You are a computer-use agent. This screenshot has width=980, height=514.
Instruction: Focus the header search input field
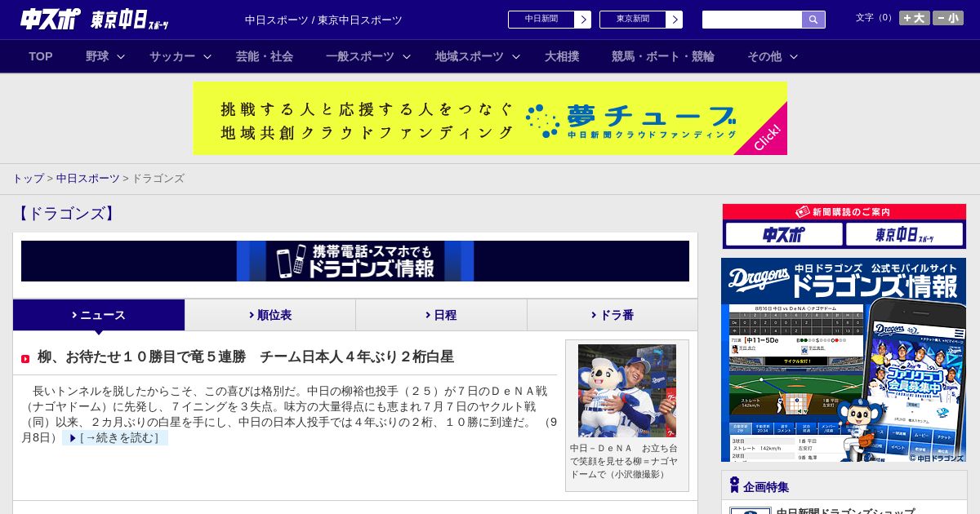coord(752,20)
